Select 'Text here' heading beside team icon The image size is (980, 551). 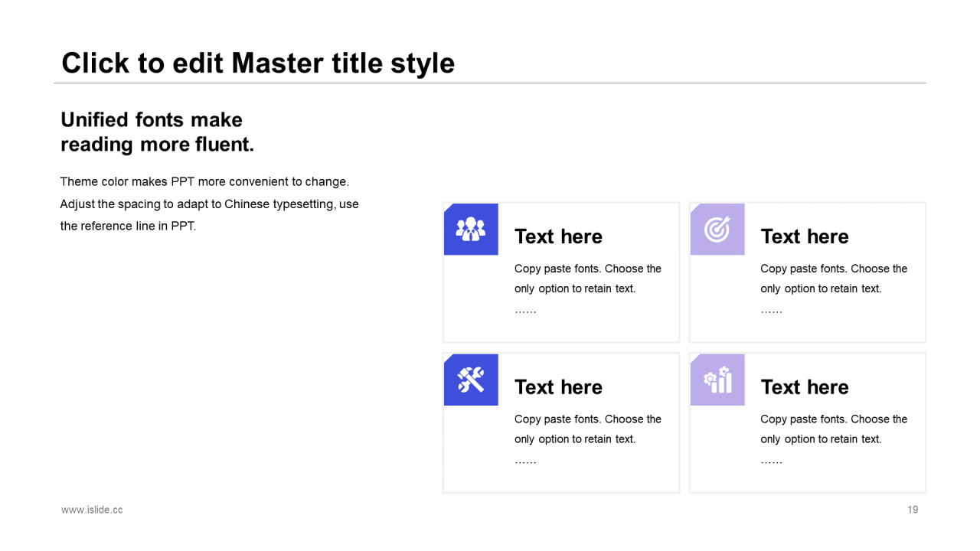pos(558,236)
